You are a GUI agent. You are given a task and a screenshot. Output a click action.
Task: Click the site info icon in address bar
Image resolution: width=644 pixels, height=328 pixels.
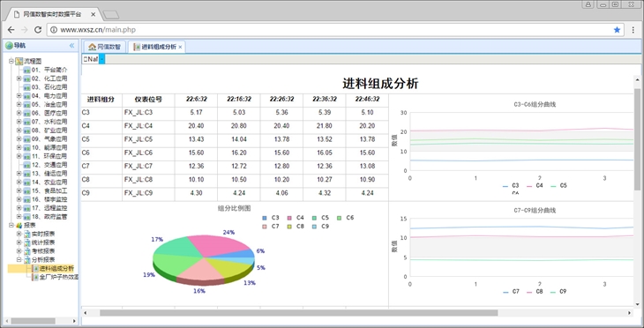point(54,30)
